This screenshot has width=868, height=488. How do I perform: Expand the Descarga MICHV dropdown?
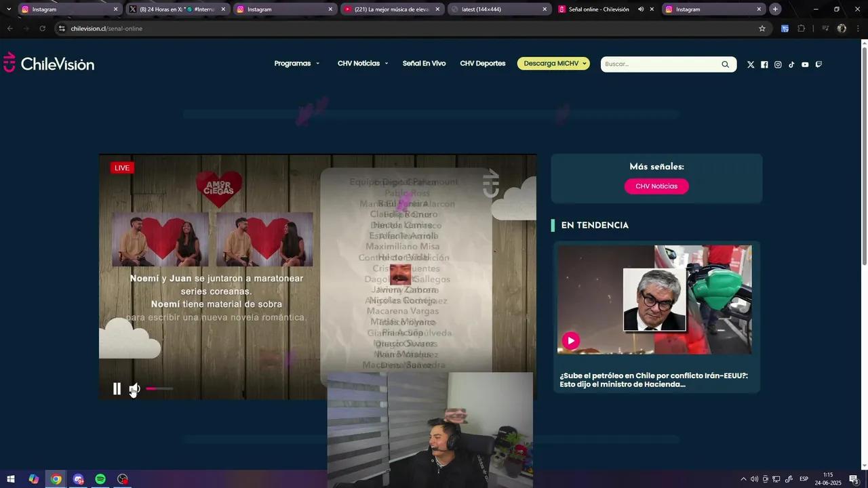click(x=553, y=64)
